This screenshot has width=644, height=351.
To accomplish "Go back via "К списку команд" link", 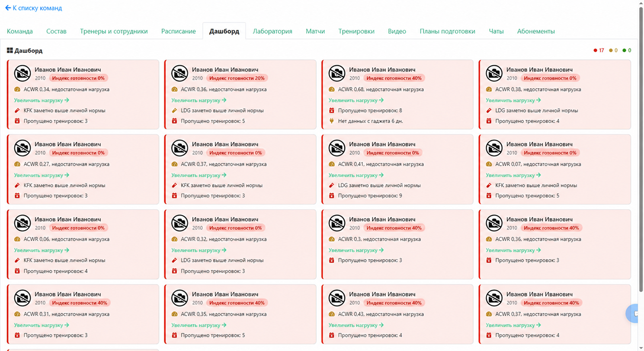I will [x=33, y=8].
